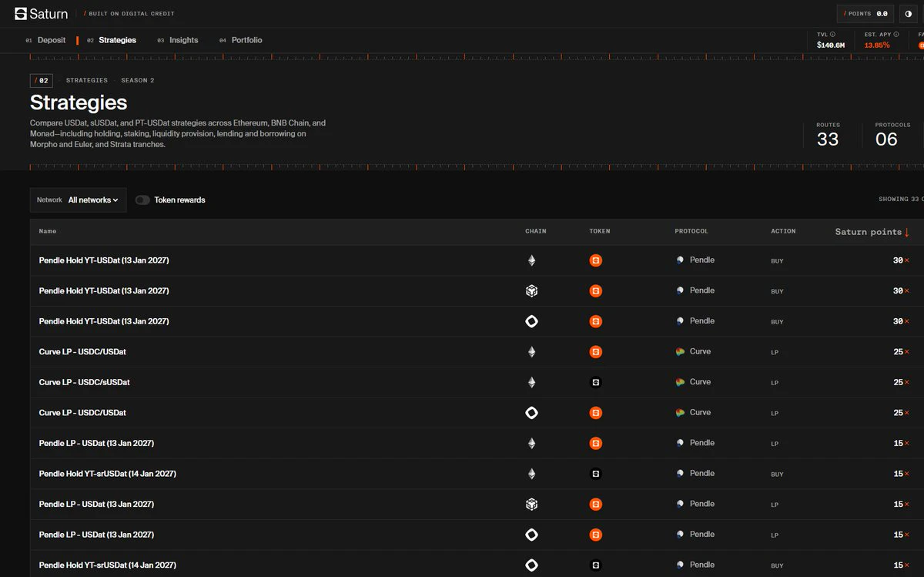The image size is (924, 577).
Task: Click the Token column header
Action: pos(600,231)
